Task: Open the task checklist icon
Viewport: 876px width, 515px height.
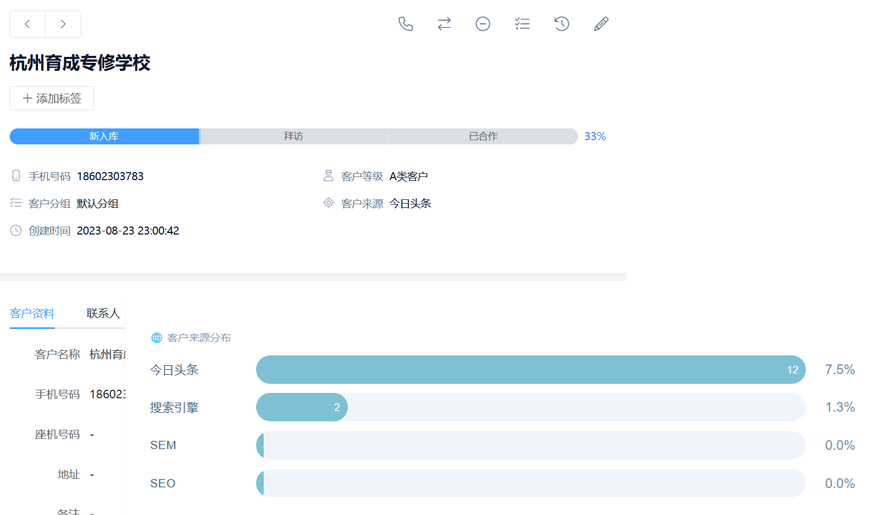Action: point(522,24)
